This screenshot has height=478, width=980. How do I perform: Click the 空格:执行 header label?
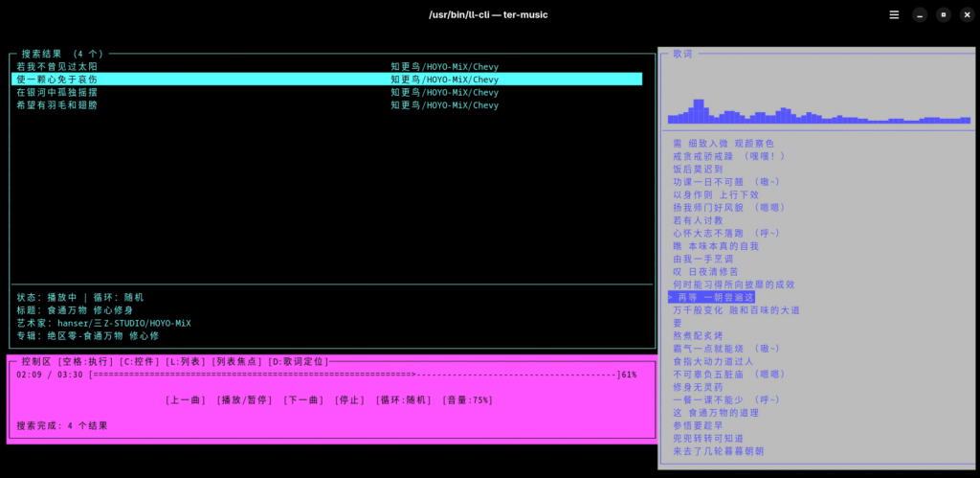pos(86,361)
